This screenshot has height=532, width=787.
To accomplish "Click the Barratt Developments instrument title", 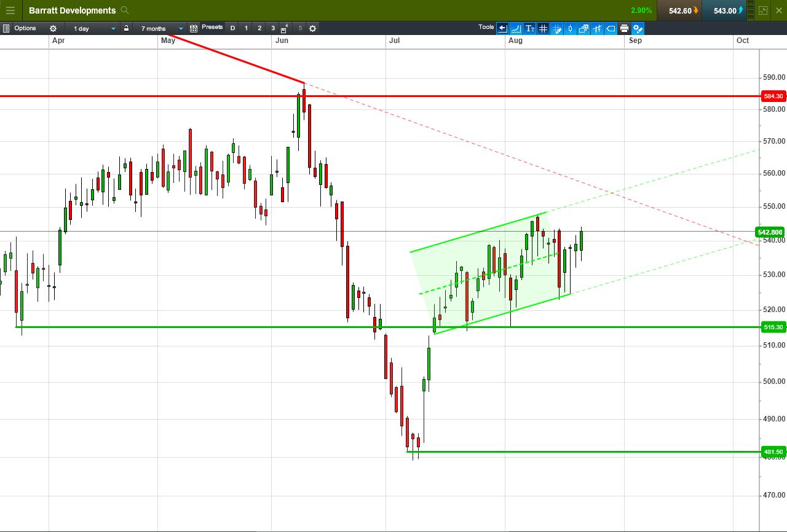I will 72,10.
